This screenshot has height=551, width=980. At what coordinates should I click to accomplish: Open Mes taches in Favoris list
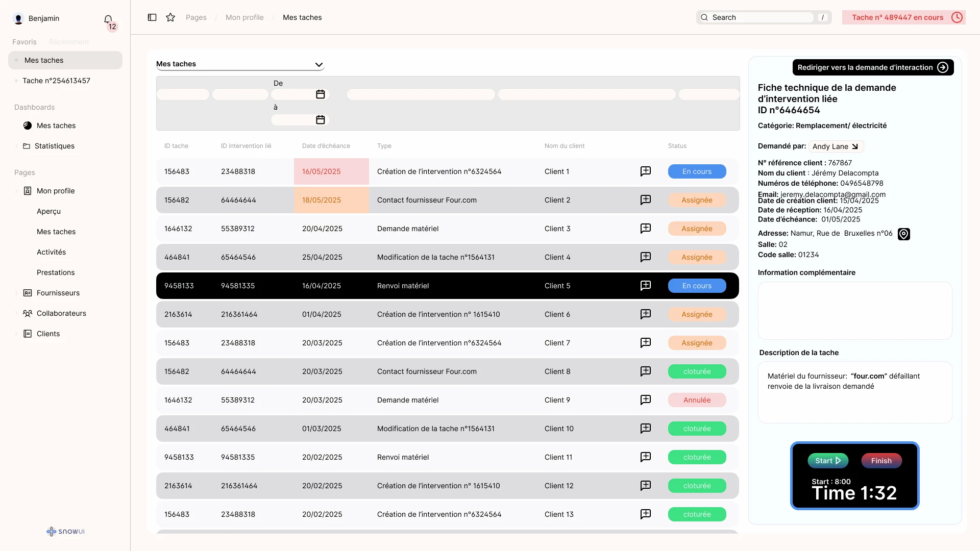[65, 60]
